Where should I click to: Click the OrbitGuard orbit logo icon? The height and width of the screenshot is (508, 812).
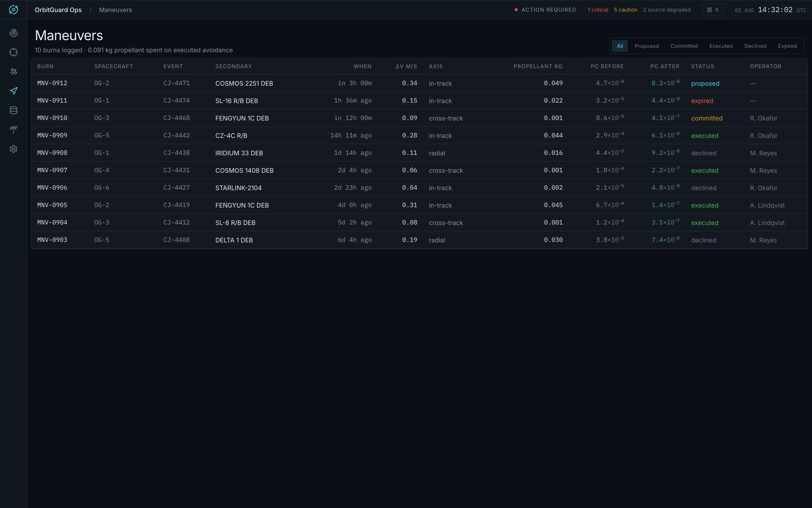click(x=14, y=10)
